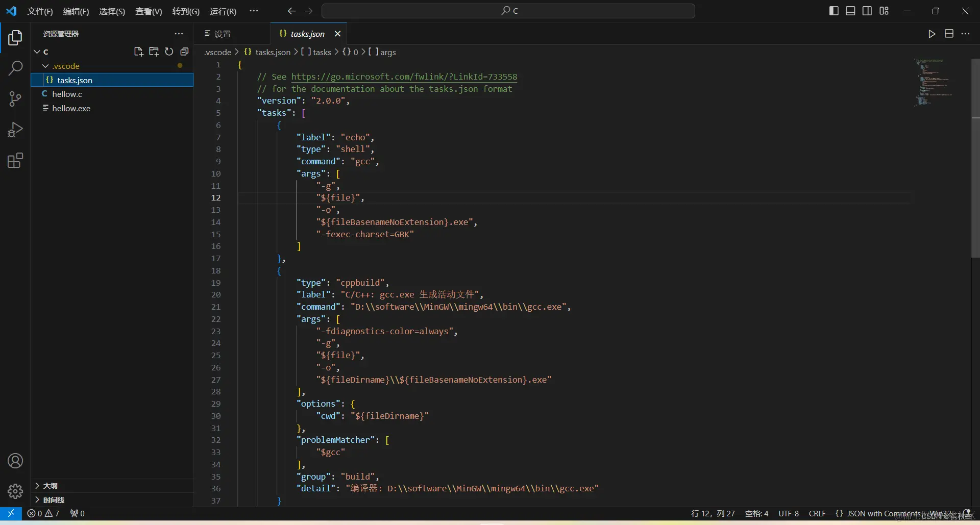Open editor more actions ellipsis
Viewport: 980px width, 525px height.
965,34
